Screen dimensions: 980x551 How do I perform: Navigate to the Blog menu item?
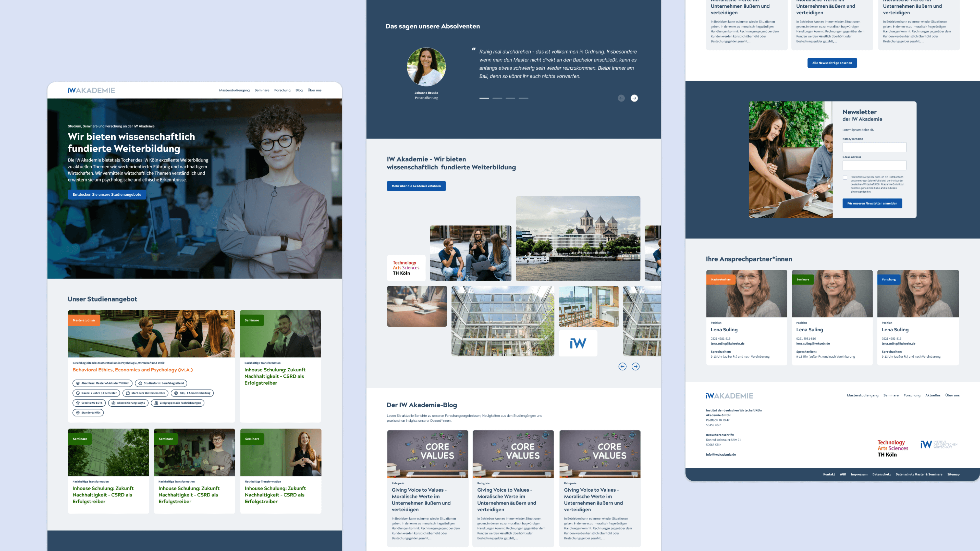pyautogui.click(x=299, y=90)
